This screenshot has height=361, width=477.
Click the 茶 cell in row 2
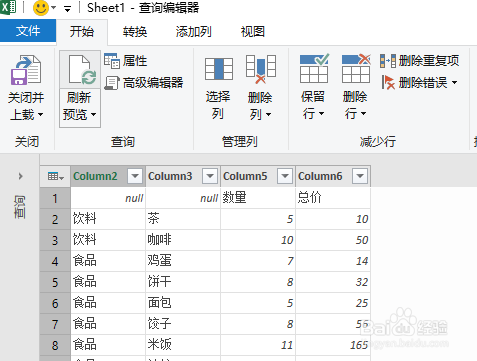click(183, 219)
